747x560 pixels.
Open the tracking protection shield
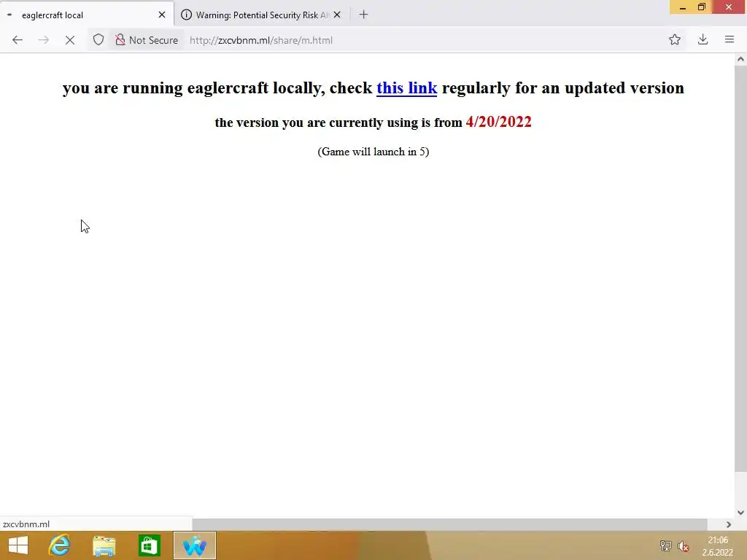[x=98, y=40]
